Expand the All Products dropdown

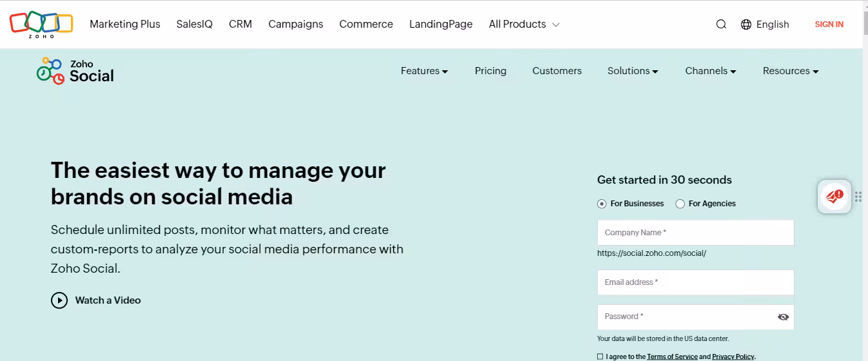pyautogui.click(x=524, y=24)
